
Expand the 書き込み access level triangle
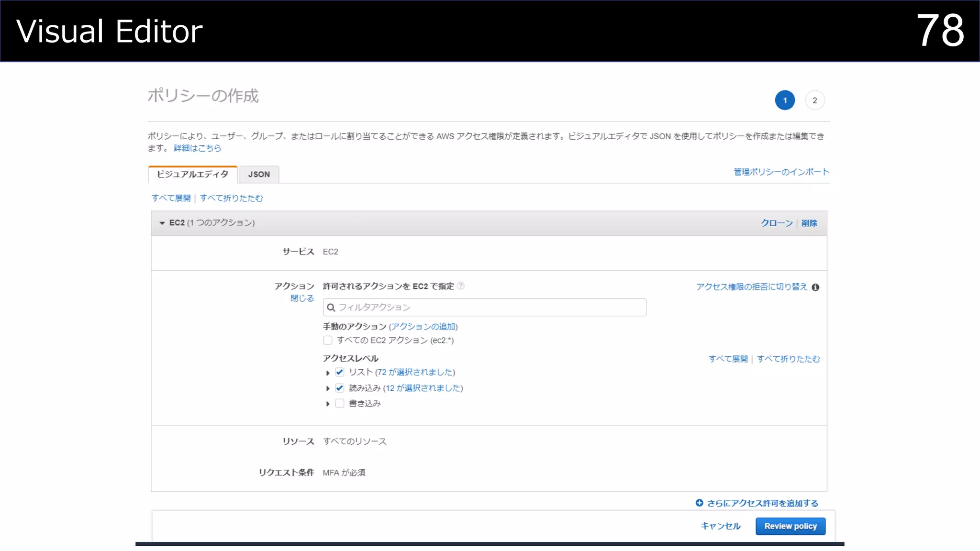pos(328,404)
